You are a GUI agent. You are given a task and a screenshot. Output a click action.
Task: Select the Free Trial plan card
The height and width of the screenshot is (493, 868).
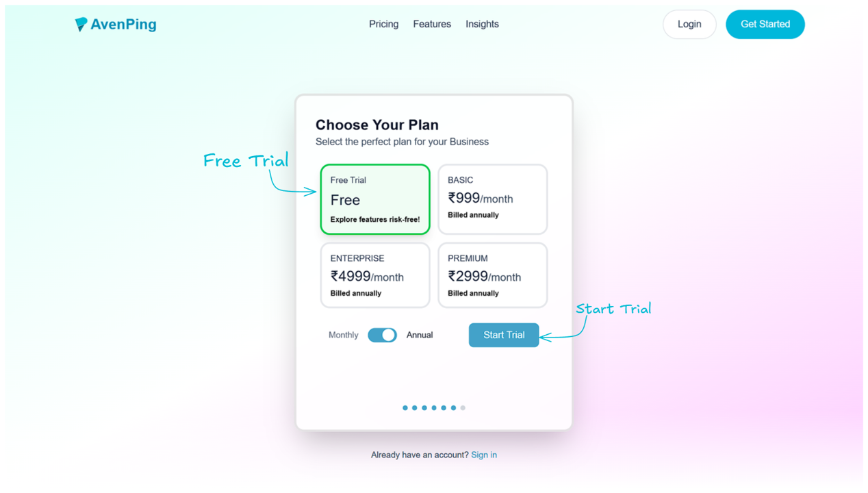coord(375,199)
